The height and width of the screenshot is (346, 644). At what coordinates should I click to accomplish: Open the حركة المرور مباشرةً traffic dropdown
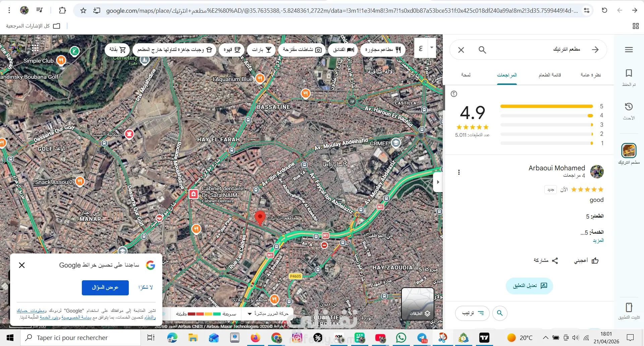tap(268, 314)
